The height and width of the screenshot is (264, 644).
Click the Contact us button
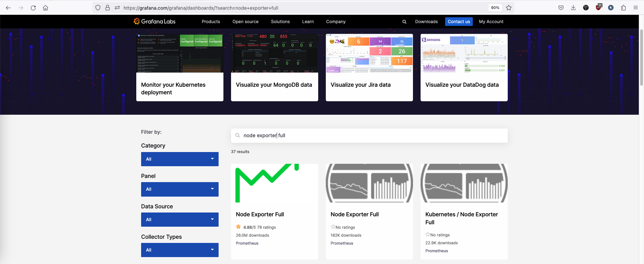tap(459, 21)
